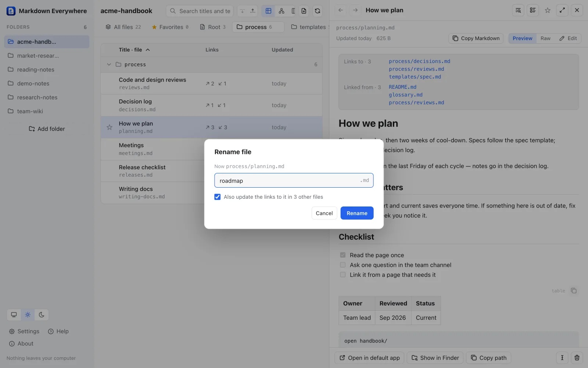Open the Root tab
Image resolution: width=588 pixels, height=368 pixels.
[213, 27]
